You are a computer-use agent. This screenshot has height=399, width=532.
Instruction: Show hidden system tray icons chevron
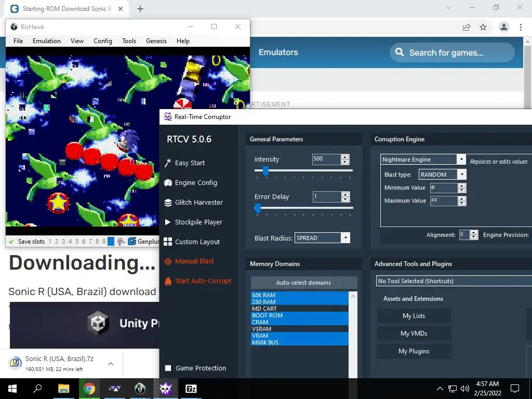pos(440,389)
